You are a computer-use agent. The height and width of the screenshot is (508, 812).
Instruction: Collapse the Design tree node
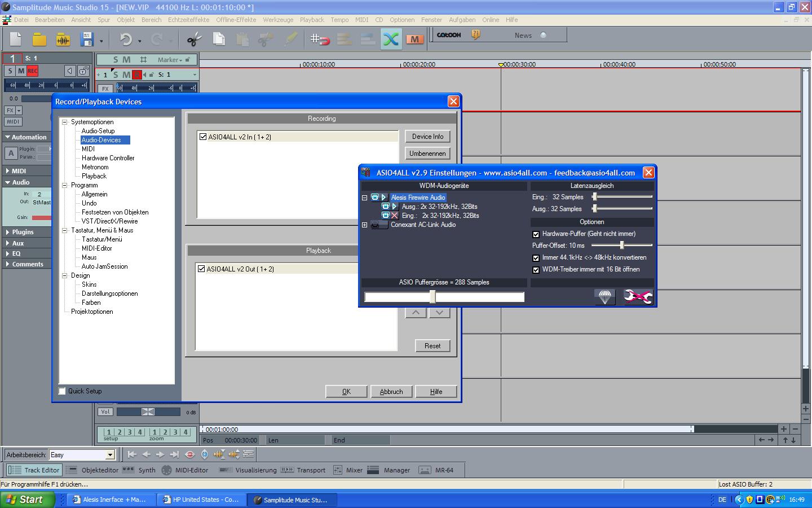65,275
